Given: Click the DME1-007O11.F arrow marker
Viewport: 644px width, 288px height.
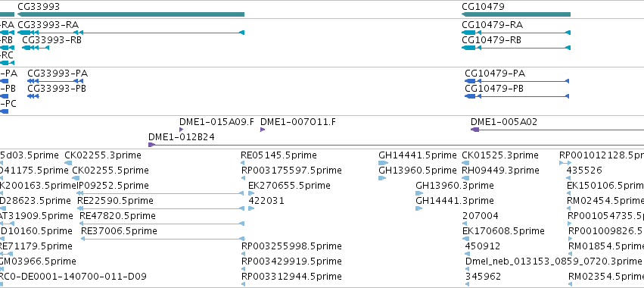Looking at the screenshot, I should pyautogui.click(x=263, y=130).
